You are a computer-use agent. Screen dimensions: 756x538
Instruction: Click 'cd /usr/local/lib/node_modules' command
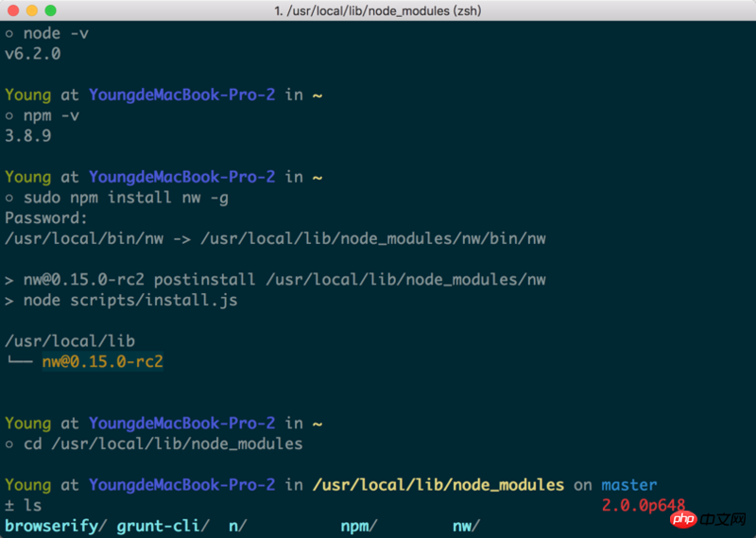coord(154,443)
